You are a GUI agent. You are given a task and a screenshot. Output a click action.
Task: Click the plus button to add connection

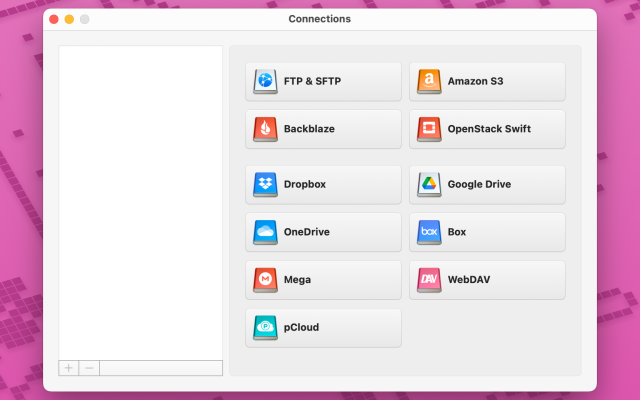pos(69,368)
